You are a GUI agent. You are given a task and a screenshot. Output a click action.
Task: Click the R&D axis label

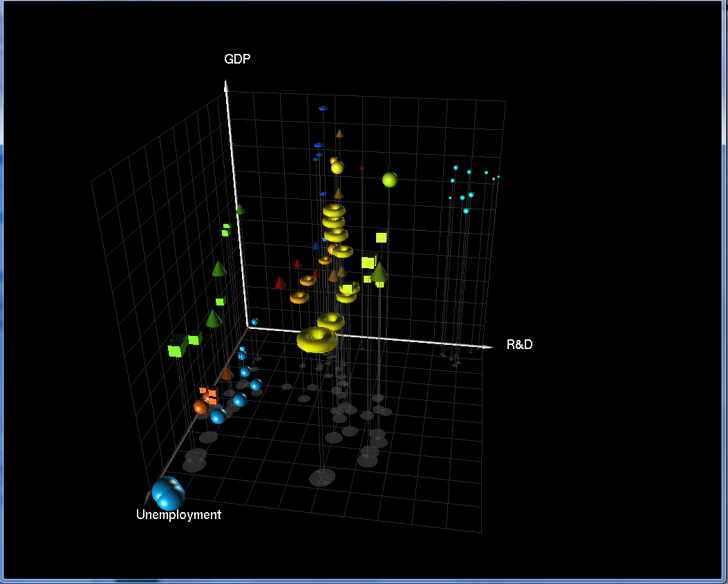pos(519,344)
